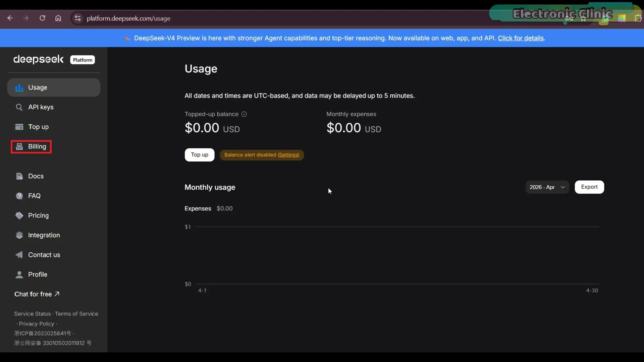Open the browser home page icon
The width and height of the screenshot is (644, 362).
pos(58,18)
